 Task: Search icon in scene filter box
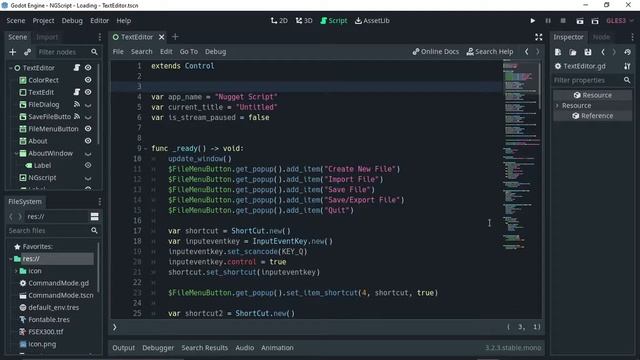[94, 52]
